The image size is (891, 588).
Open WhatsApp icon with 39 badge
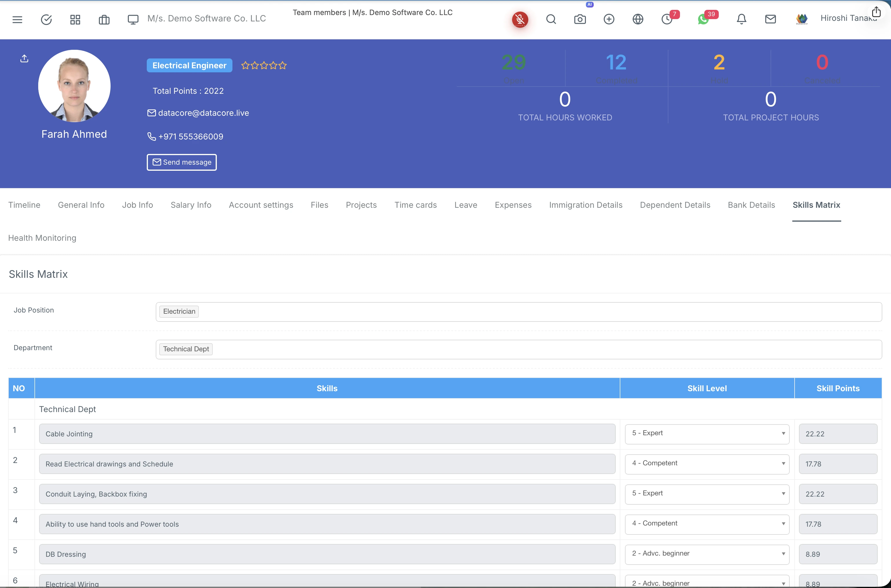pyautogui.click(x=703, y=19)
